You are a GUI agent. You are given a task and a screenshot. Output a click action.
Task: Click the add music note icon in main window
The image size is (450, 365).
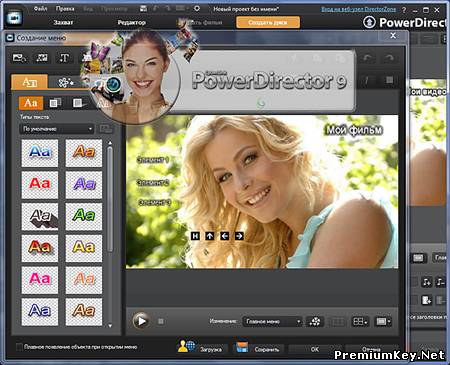click(x=427, y=282)
